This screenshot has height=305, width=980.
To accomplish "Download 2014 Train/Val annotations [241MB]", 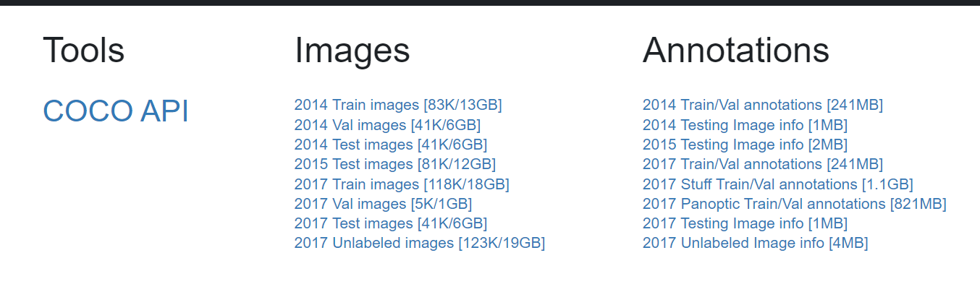I will [x=762, y=105].
